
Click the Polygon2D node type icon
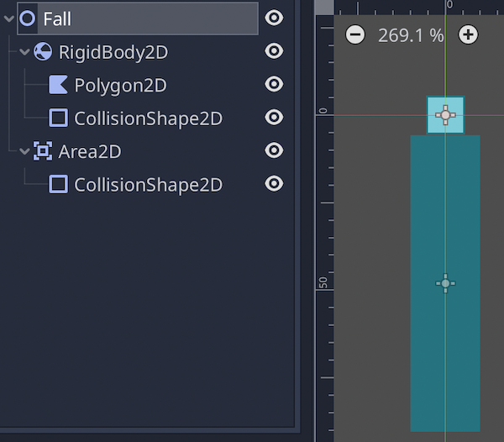tap(58, 85)
